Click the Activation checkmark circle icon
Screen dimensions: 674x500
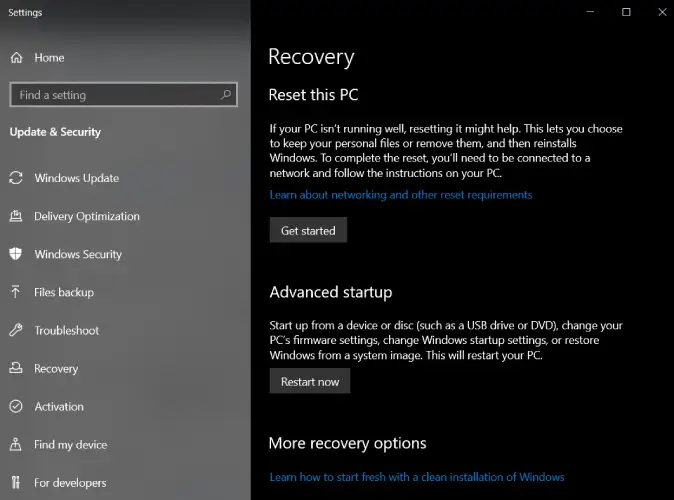coord(16,406)
